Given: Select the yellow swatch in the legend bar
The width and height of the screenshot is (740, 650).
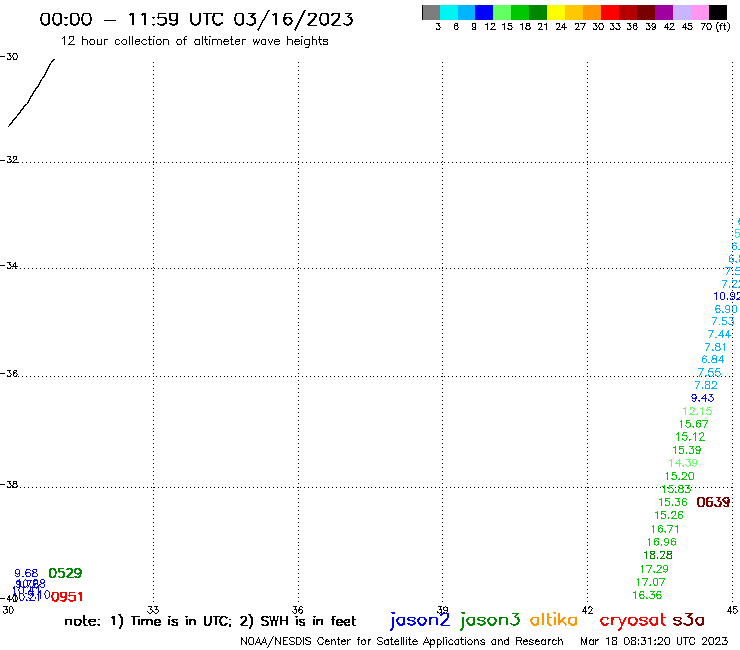Looking at the screenshot, I should 556,12.
